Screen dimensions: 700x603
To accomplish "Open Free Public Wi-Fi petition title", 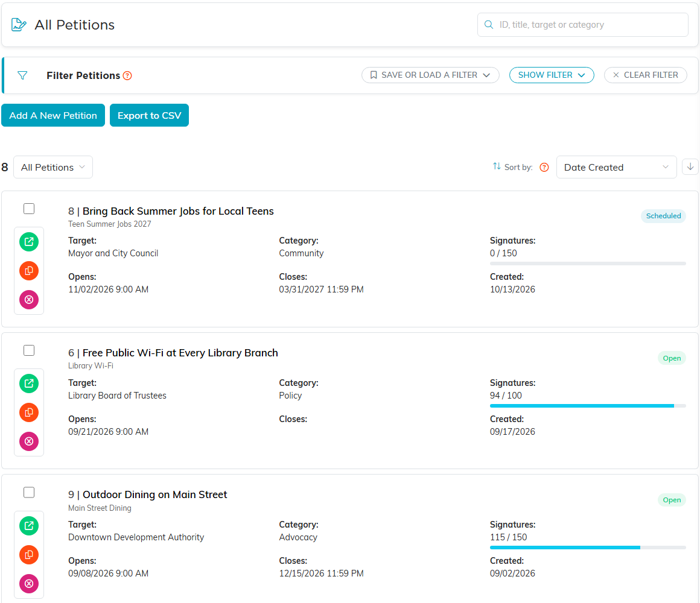I will click(x=180, y=353).
